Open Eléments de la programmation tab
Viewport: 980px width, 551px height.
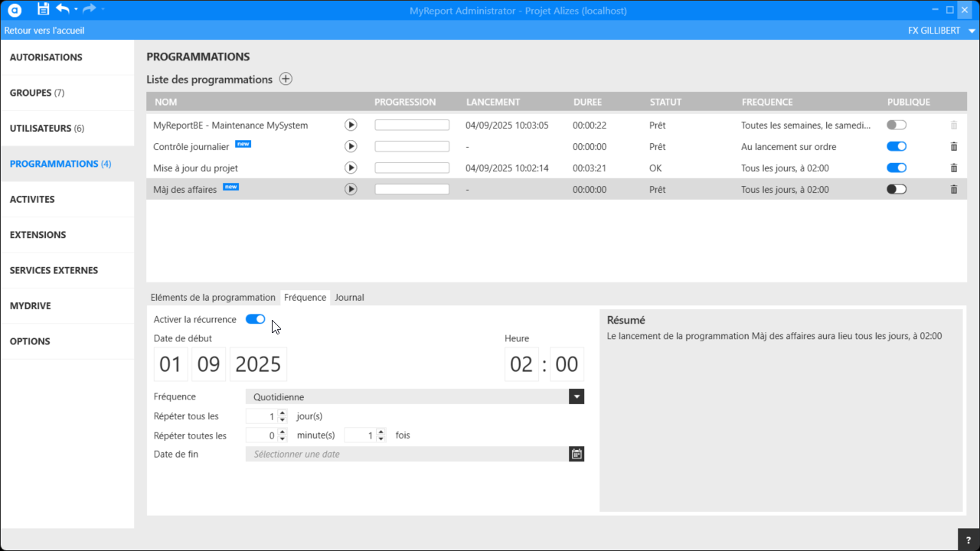point(213,297)
